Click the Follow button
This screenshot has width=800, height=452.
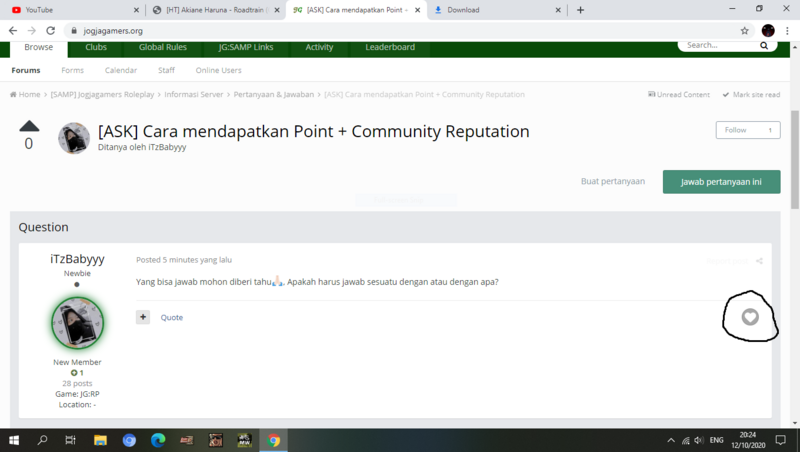coord(748,130)
